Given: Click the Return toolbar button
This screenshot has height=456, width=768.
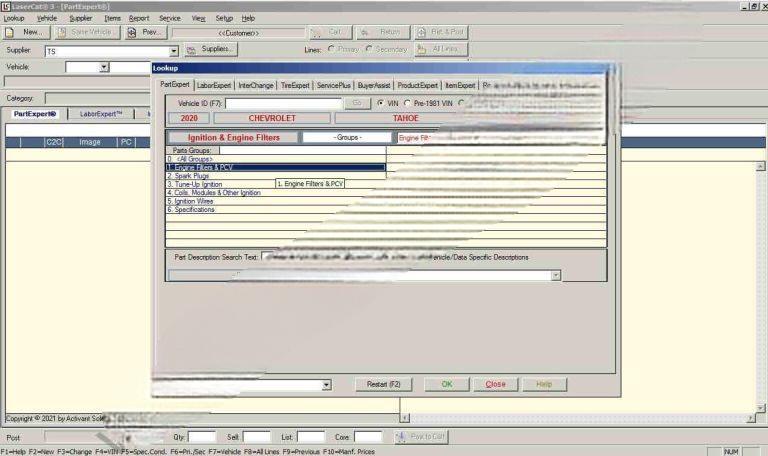Looking at the screenshot, I should pyautogui.click(x=383, y=32).
